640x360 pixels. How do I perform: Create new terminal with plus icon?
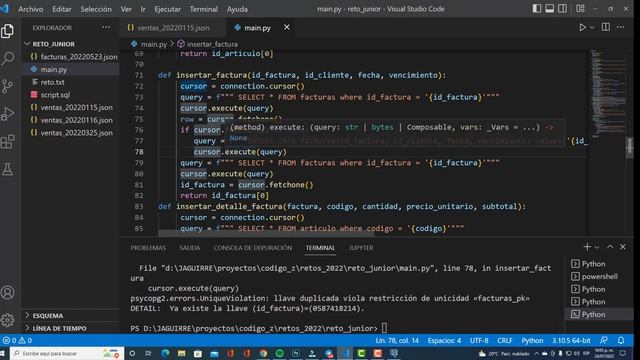[x=587, y=247]
